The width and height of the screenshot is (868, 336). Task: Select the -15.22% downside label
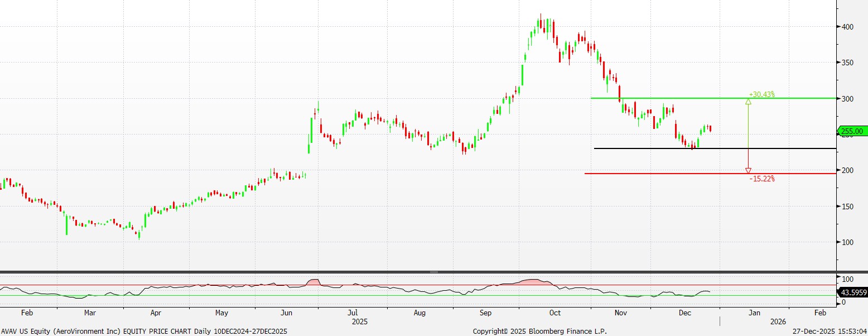(762, 179)
